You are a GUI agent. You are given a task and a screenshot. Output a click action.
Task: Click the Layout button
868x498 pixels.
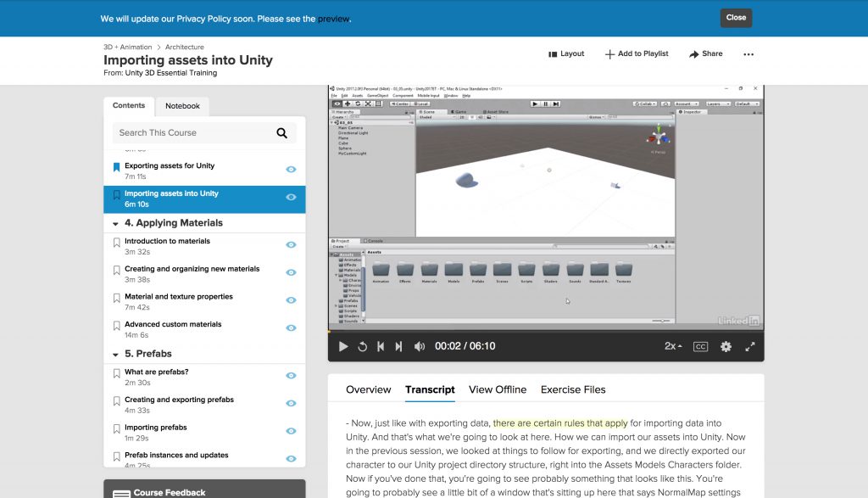(566, 53)
